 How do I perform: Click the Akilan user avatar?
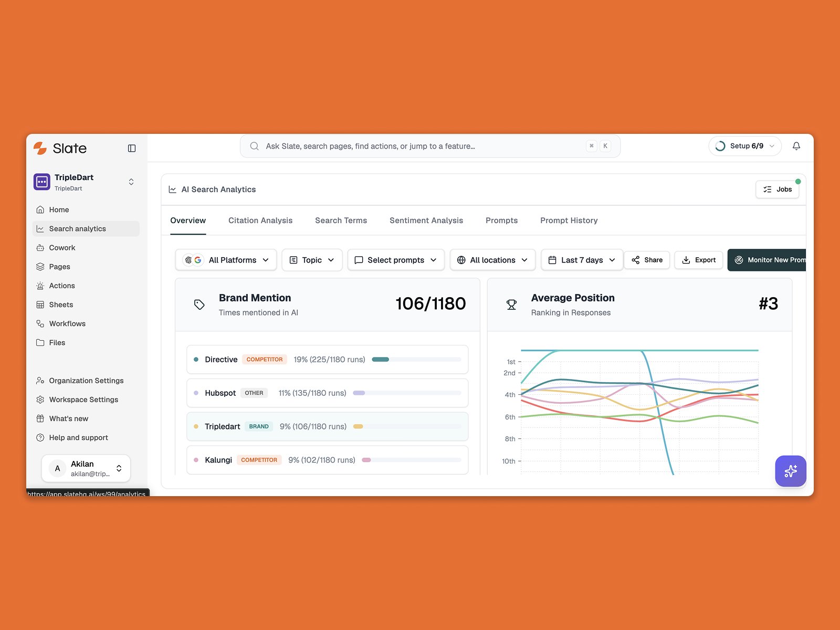tap(58, 468)
